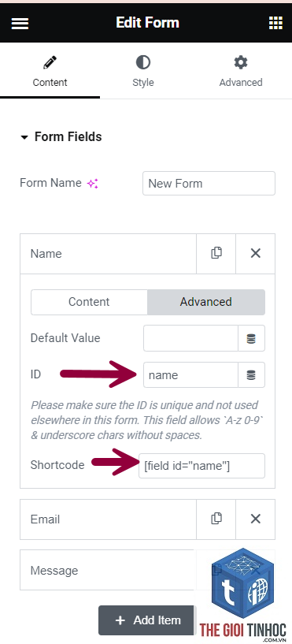292x644 pixels.
Task: Switch to the Content tab
Action: (50, 72)
